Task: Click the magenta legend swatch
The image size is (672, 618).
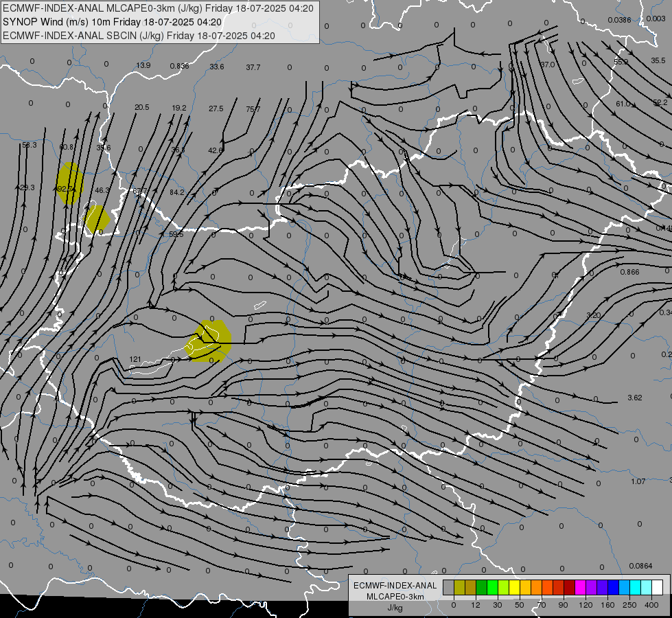Action: pos(580,587)
